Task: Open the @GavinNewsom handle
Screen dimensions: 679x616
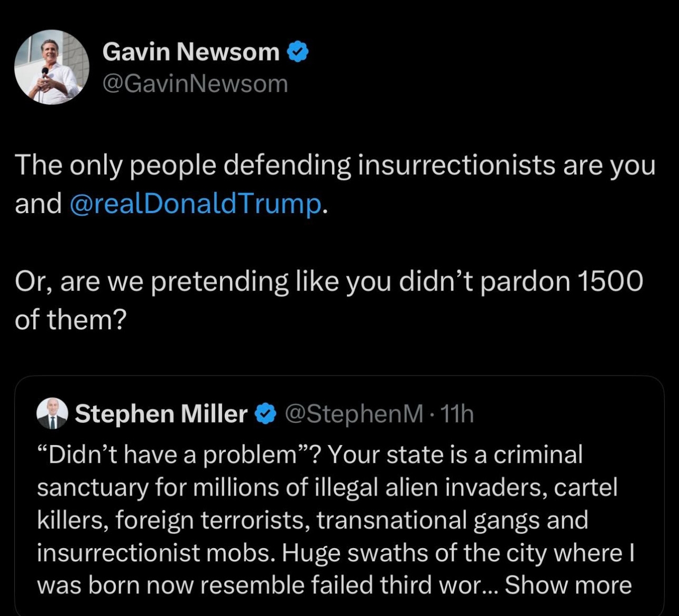Action: coord(195,84)
